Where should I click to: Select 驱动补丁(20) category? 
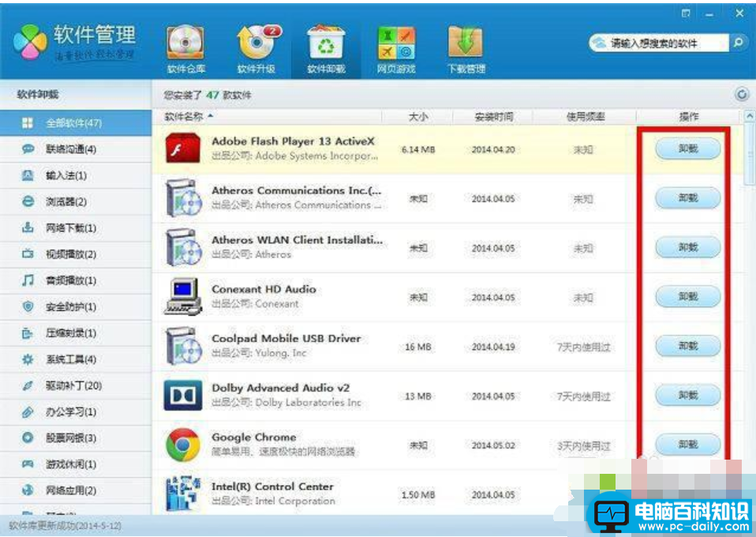pyautogui.click(x=76, y=385)
